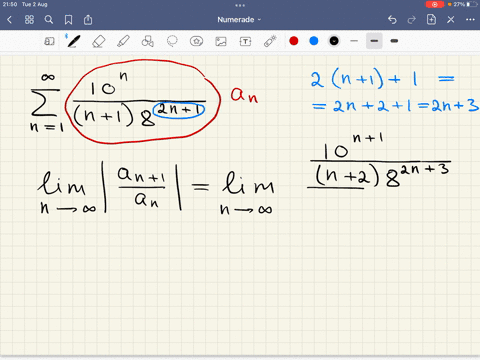Open the Elements sticker tool
This screenshot has width=480, height=360.
pyautogui.click(x=196, y=41)
